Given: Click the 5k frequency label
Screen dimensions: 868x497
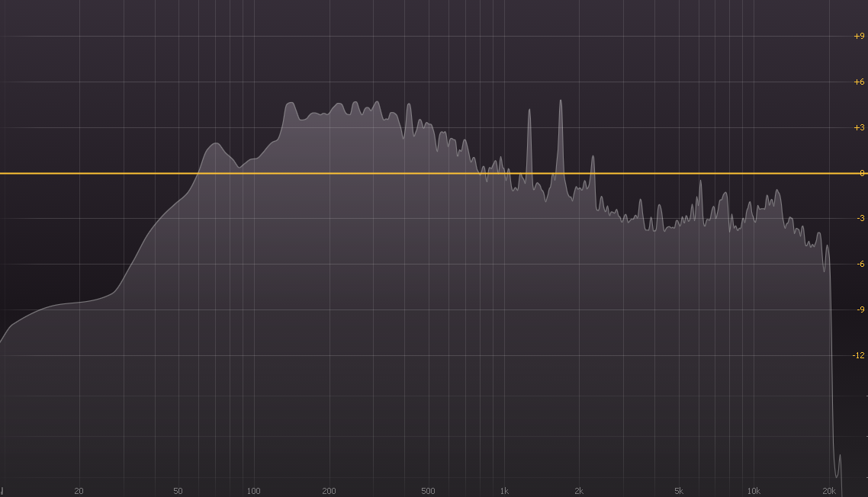Looking at the screenshot, I should [x=680, y=492].
